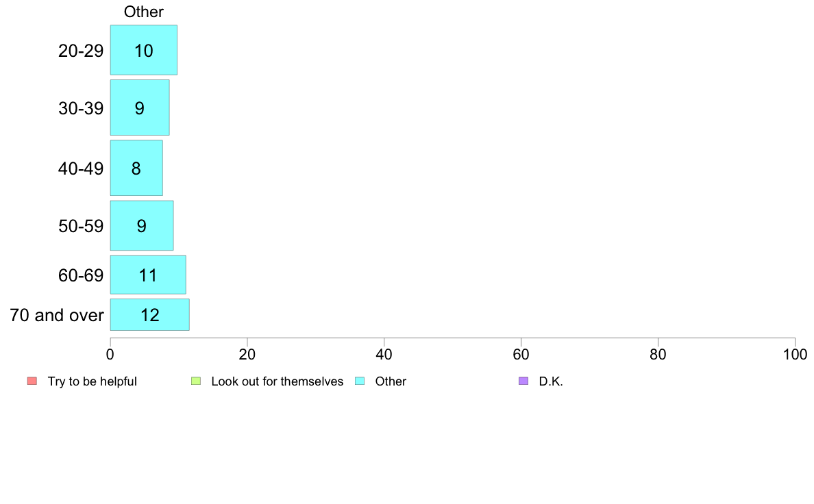Screen dimensions: 814x504
Task: Click the 40 tick on the x-axis
Action: [x=384, y=355]
